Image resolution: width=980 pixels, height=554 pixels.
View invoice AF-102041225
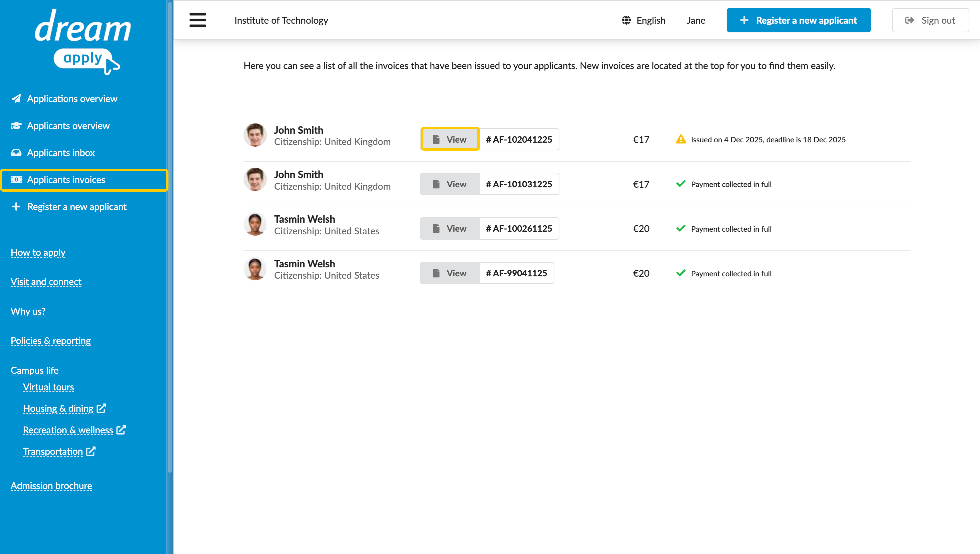tap(450, 139)
